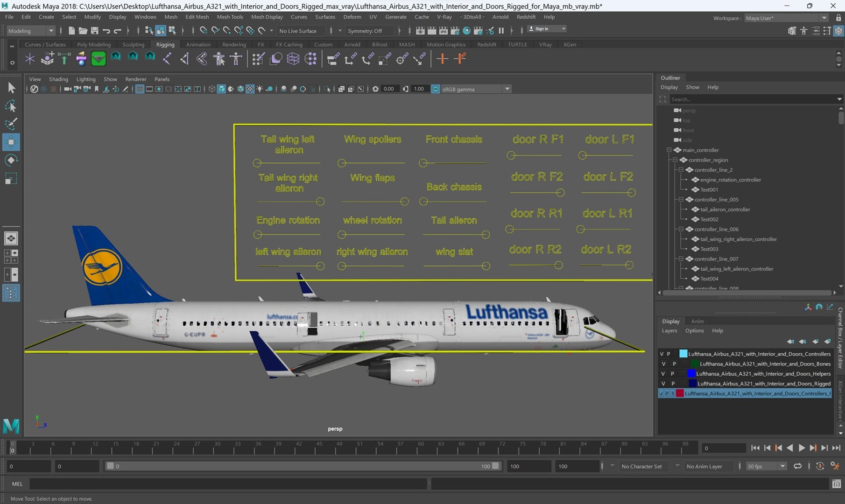The image size is (845, 504).
Task: Open a scene with folder icon
Action: click(x=83, y=31)
